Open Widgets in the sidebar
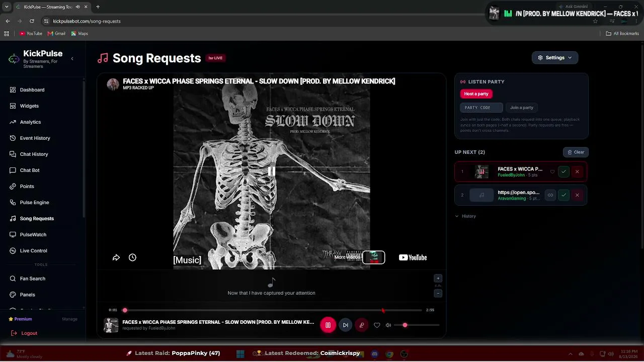Image resolution: width=644 pixels, height=362 pixels. click(x=29, y=106)
